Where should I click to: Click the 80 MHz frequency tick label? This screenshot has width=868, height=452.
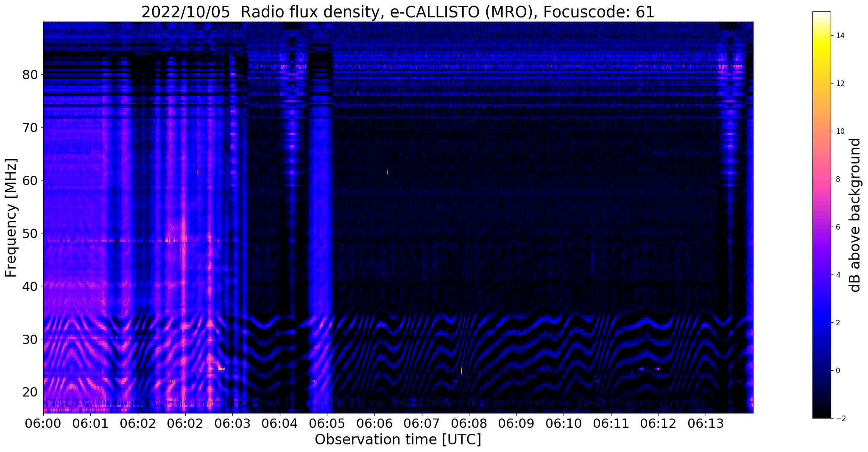pyautogui.click(x=30, y=75)
